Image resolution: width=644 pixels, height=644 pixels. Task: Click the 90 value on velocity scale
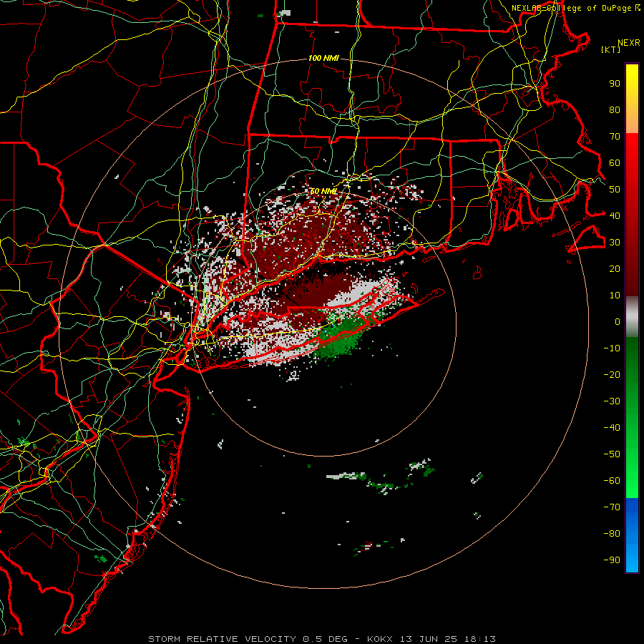tap(615, 84)
